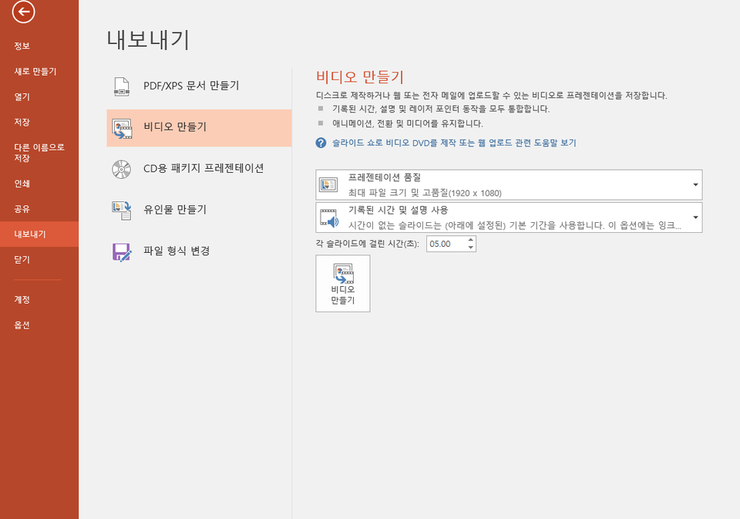Open the 프레젠테이션 품질 dropdown
This screenshot has width=740, height=519.
click(509, 184)
